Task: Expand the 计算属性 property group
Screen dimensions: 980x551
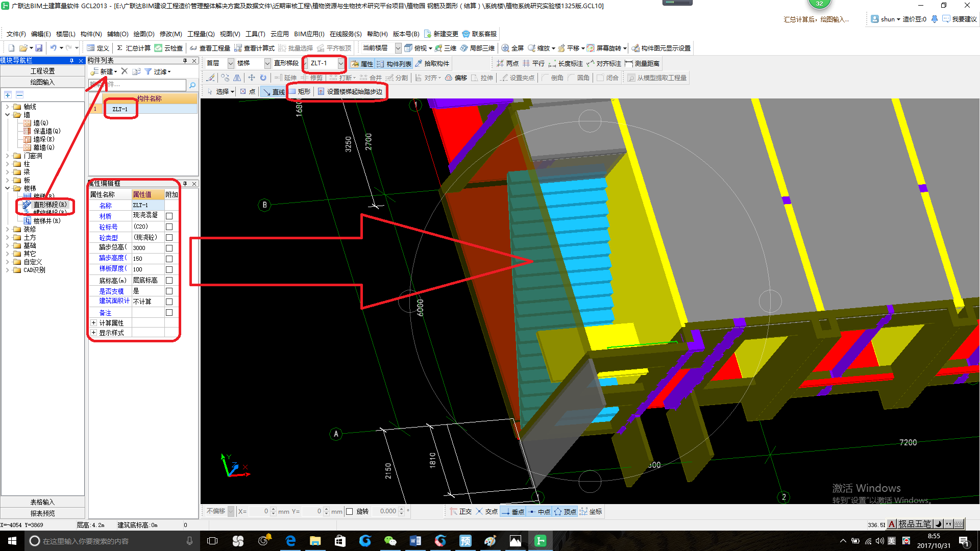Action: tap(93, 323)
